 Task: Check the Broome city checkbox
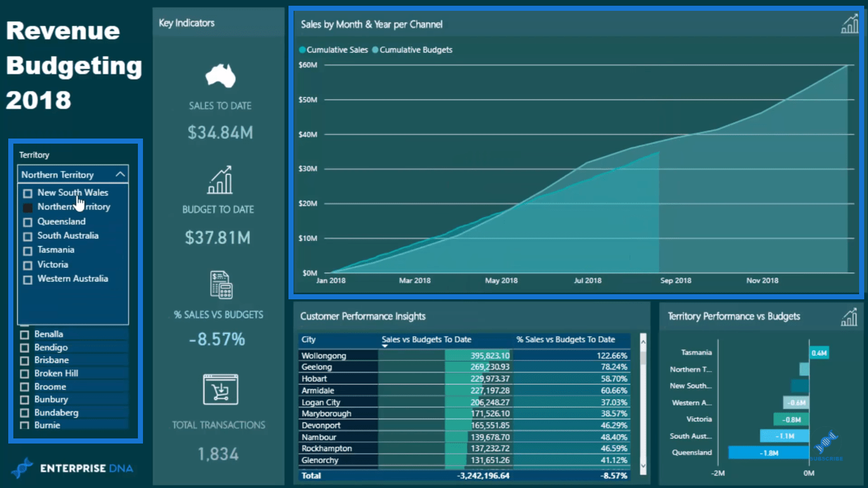click(x=25, y=387)
